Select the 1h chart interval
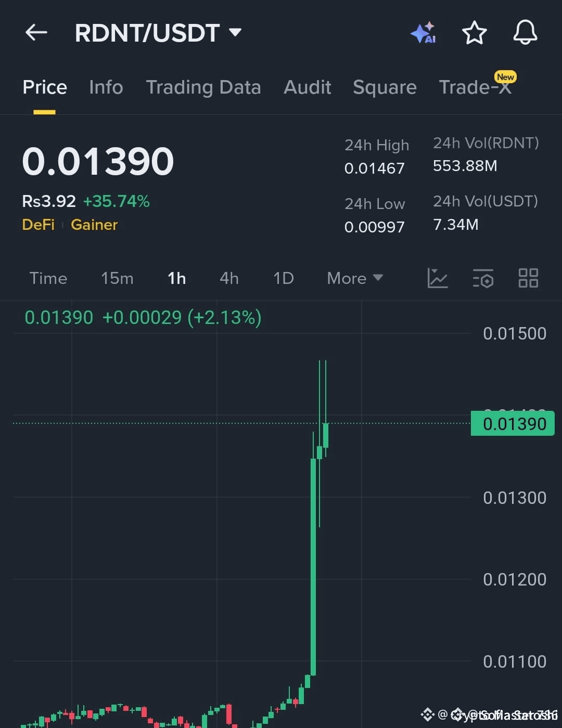The height and width of the screenshot is (728, 562). pos(177,278)
